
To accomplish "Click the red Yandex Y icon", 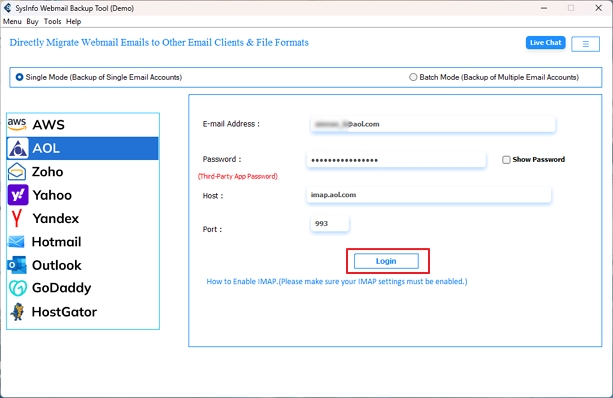I will point(16,218).
